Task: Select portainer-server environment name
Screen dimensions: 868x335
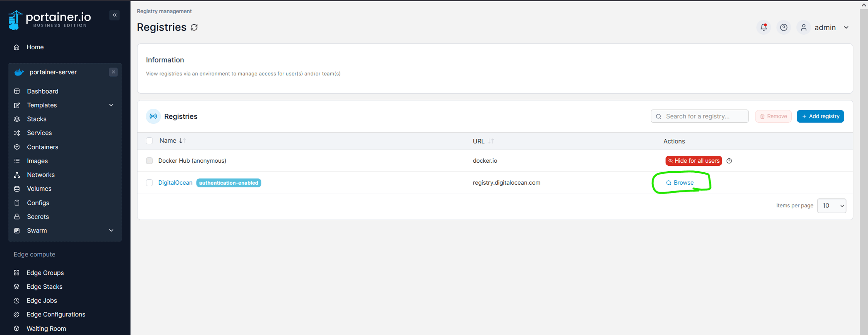Action: (53, 72)
